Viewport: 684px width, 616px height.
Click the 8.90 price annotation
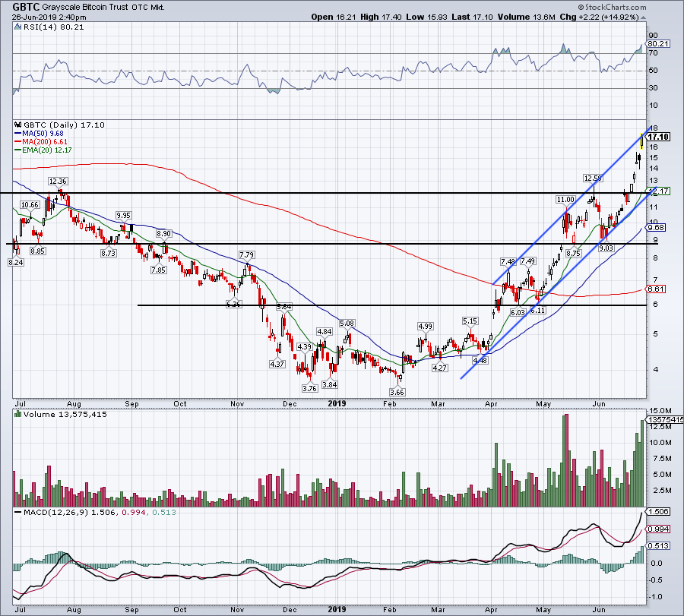163,234
